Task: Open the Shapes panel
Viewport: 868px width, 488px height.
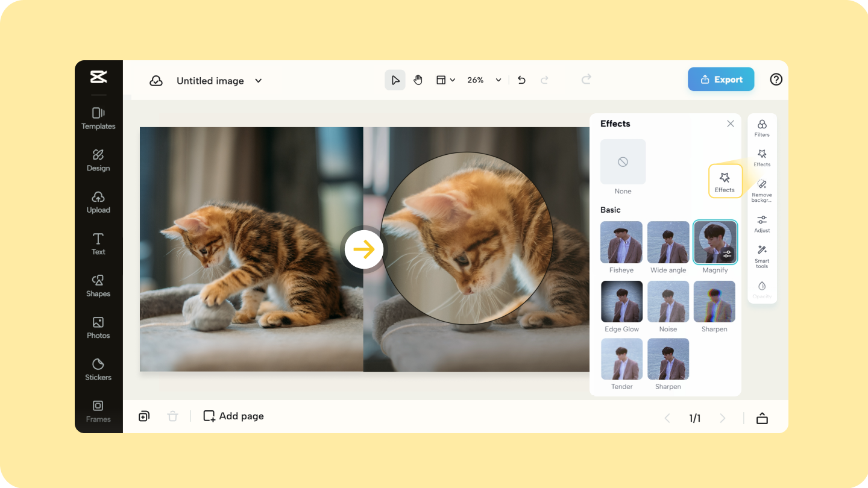Action: point(98,286)
